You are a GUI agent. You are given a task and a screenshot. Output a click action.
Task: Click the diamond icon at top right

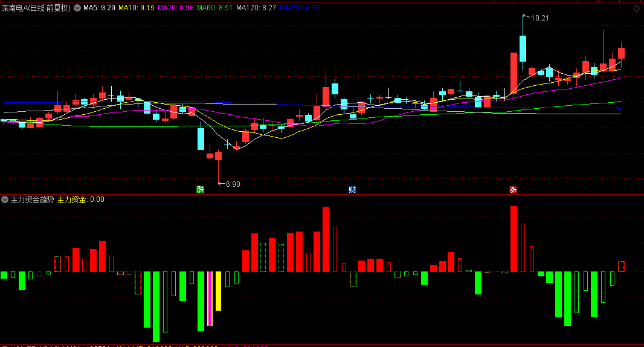click(x=636, y=8)
